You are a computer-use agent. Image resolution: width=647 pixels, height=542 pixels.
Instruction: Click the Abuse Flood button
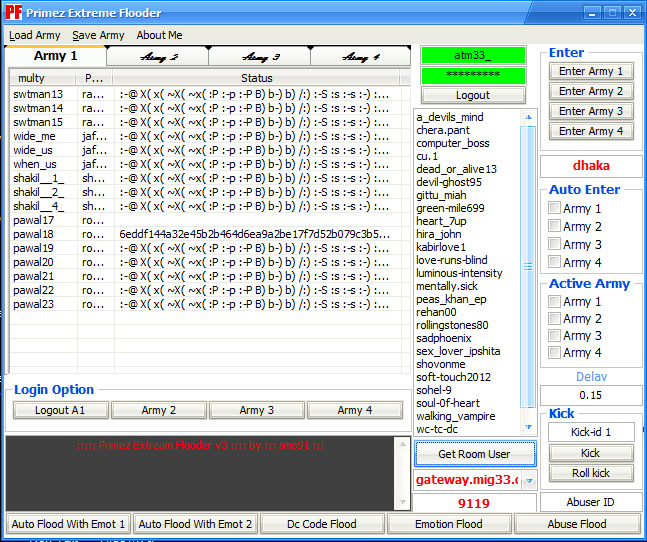[x=577, y=524]
